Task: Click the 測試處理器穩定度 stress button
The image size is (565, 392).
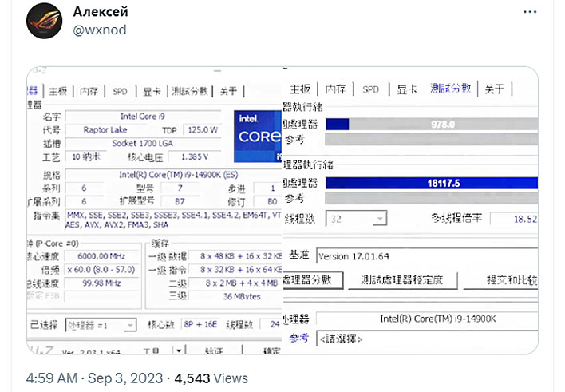Action: pyautogui.click(x=402, y=280)
